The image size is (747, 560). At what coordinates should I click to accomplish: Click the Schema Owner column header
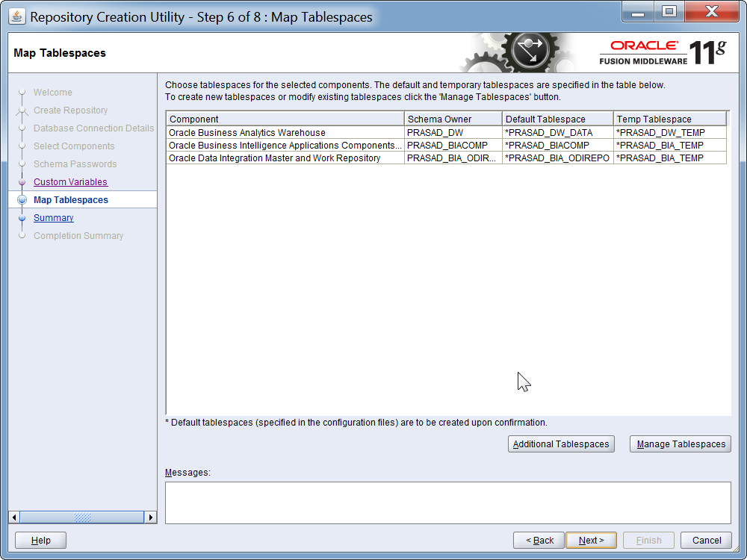coord(453,119)
